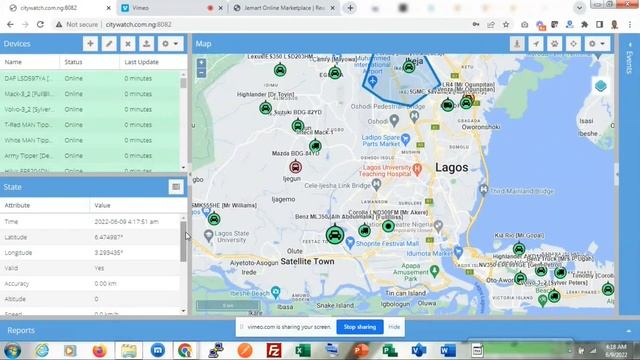The width and height of the screenshot is (640, 360).
Task: Add a new device with the plus button
Action: [x=90, y=44]
